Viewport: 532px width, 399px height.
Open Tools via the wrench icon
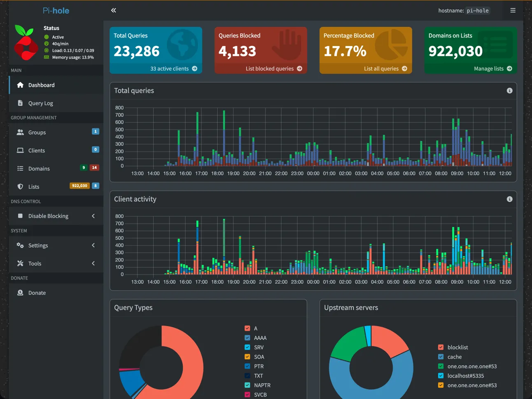click(20, 263)
